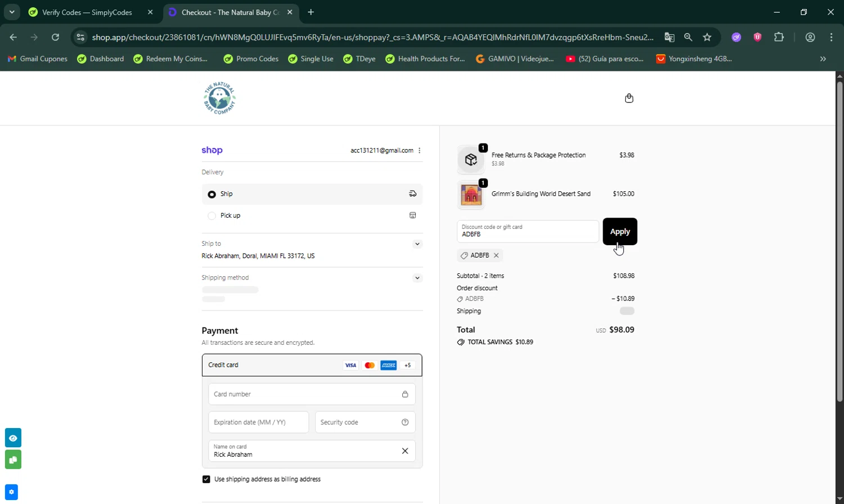Reload the page
844x504 pixels.
click(55, 37)
